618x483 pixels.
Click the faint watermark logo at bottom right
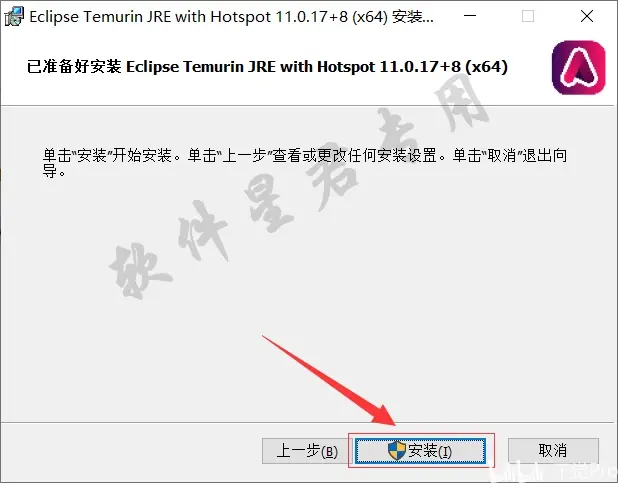(x=552, y=472)
